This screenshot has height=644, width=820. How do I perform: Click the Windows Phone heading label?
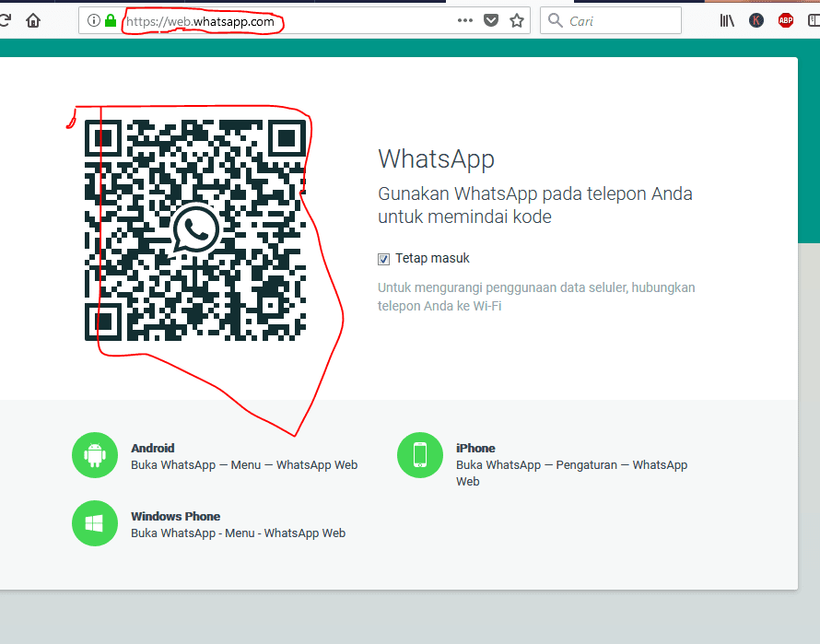(x=175, y=516)
